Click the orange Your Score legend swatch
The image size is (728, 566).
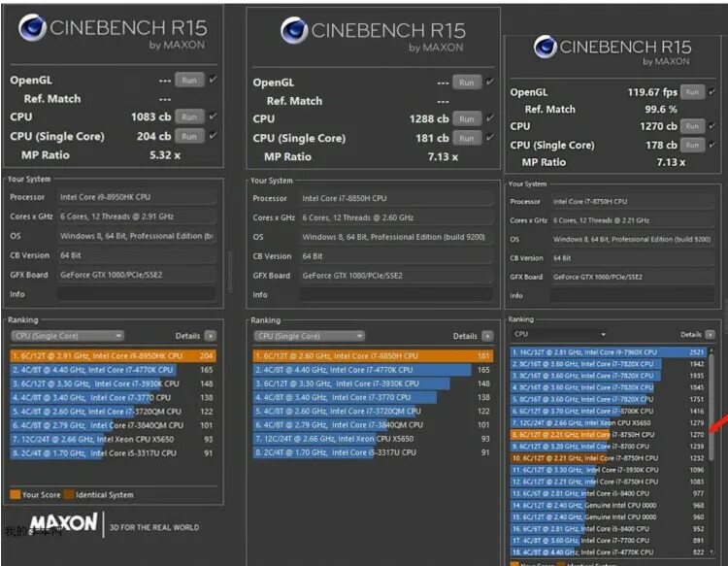tap(15, 494)
